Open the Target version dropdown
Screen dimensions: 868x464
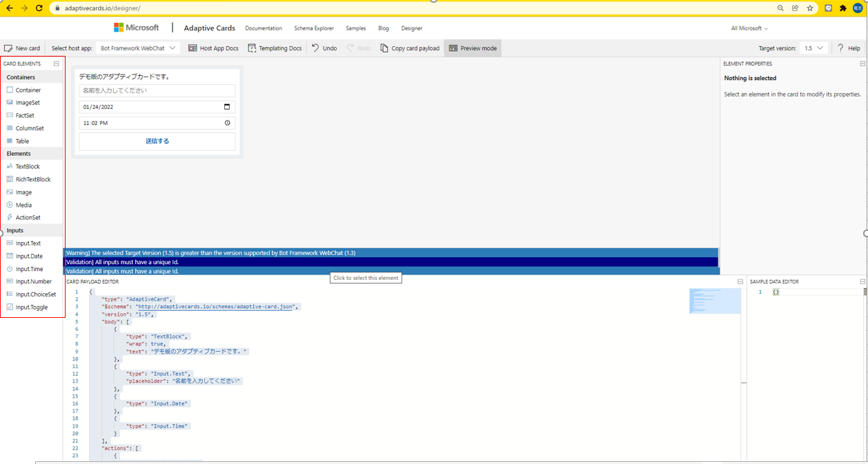[813, 48]
